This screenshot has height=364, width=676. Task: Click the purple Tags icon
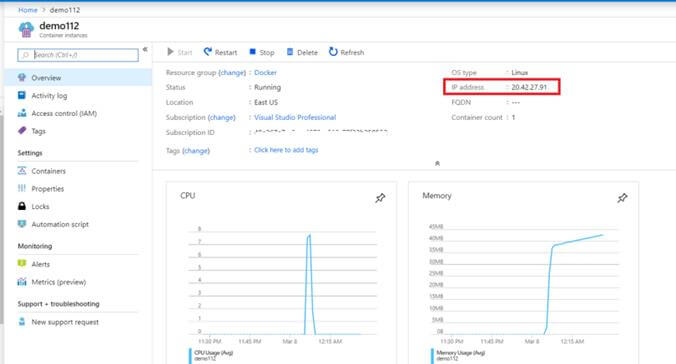click(x=22, y=130)
